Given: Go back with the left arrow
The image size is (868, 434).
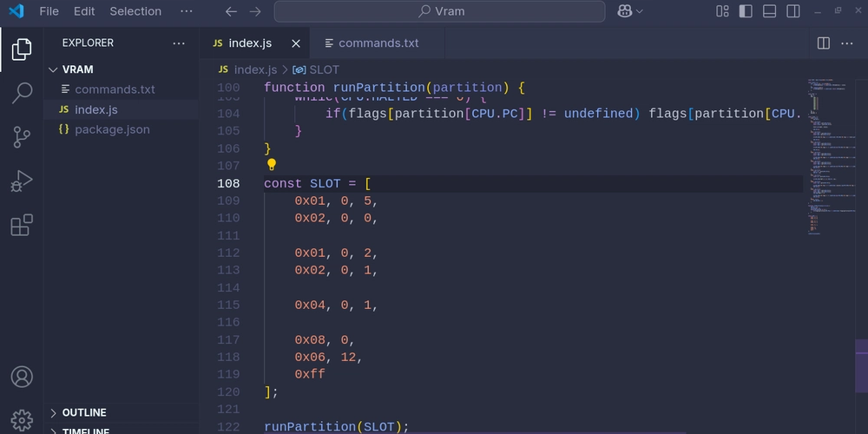Looking at the screenshot, I should pos(231,11).
